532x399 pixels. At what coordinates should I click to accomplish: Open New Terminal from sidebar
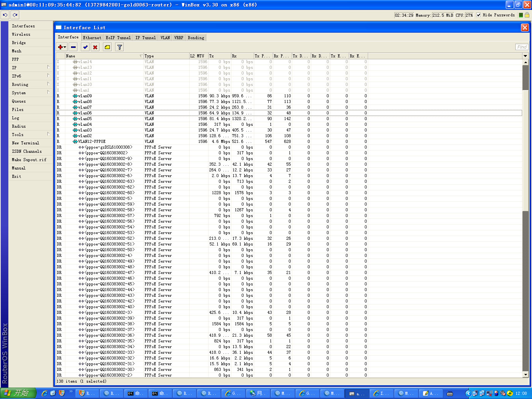coord(31,143)
